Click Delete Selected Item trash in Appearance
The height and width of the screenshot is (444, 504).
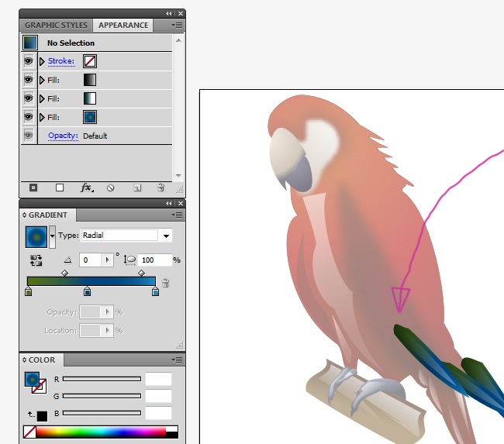coord(161,188)
